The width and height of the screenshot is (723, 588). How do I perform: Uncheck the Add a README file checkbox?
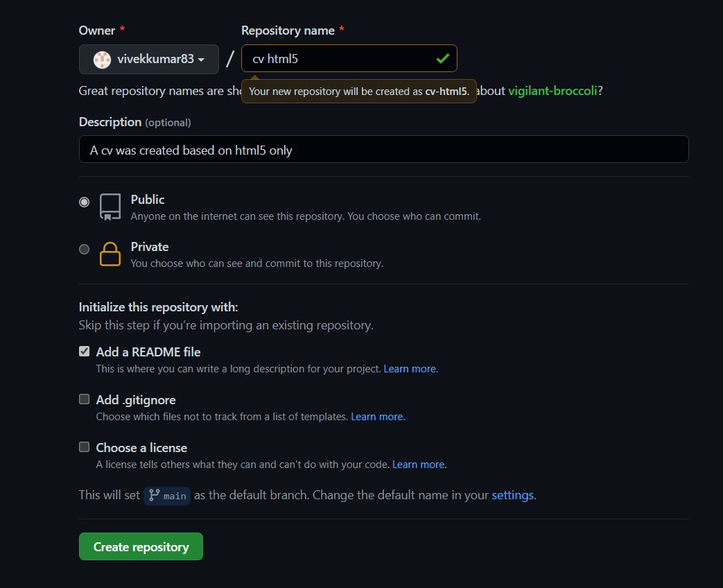pos(84,352)
